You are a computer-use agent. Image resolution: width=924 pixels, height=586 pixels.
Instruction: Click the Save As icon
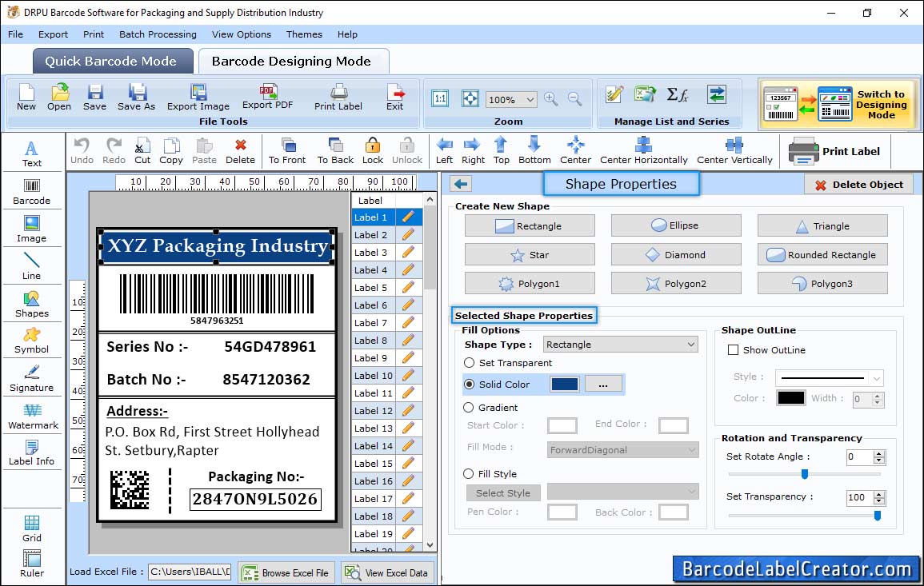point(137,98)
